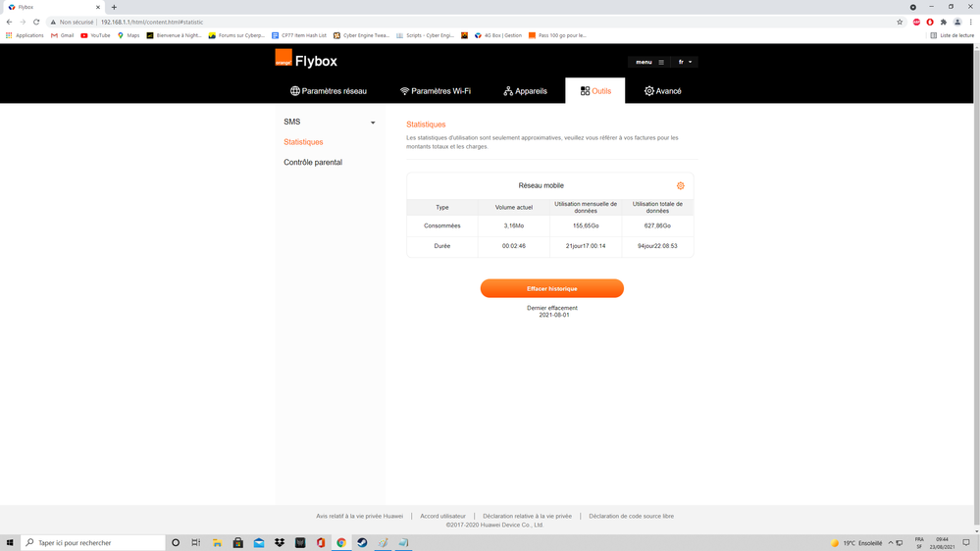Open File Explorer from taskbar
Image resolution: width=980 pixels, height=551 pixels.
(x=217, y=543)
